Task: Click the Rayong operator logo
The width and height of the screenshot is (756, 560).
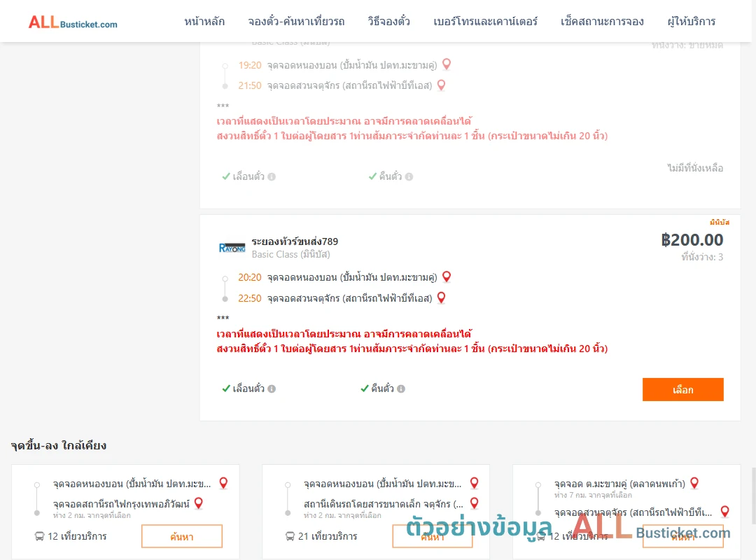Action: tap(232, 248)
